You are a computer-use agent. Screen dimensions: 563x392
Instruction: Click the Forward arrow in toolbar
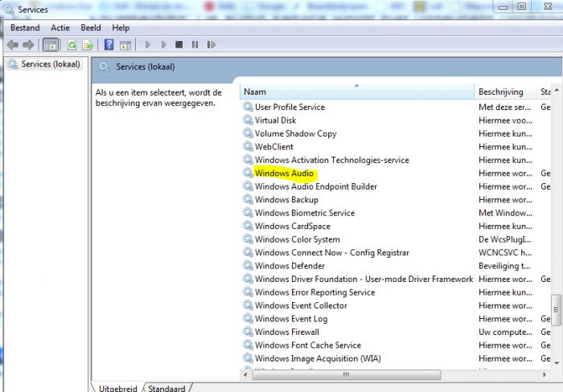(28, 45)
